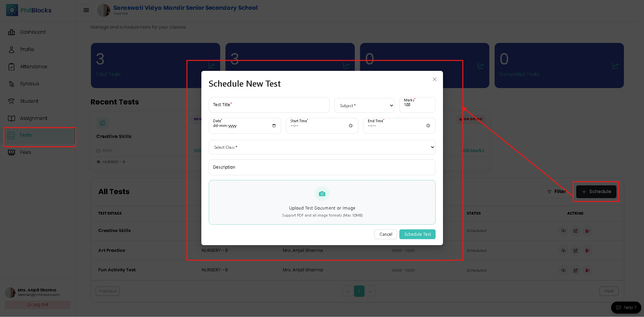Expand the Select Class dropdown

322,147
